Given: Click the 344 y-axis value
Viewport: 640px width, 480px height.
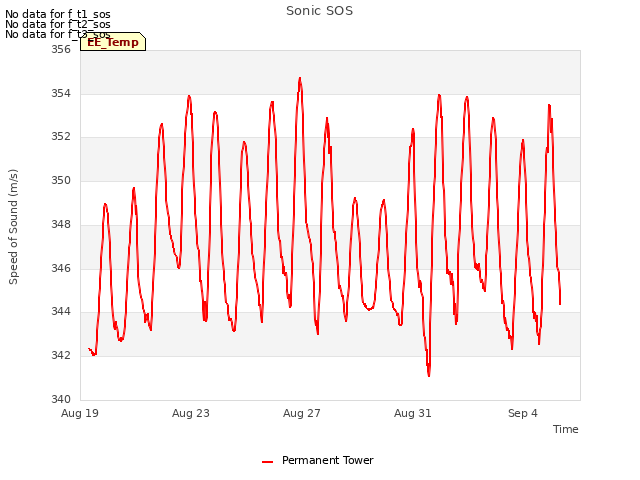Looking at the screenshot, I should tap(61, 311).
